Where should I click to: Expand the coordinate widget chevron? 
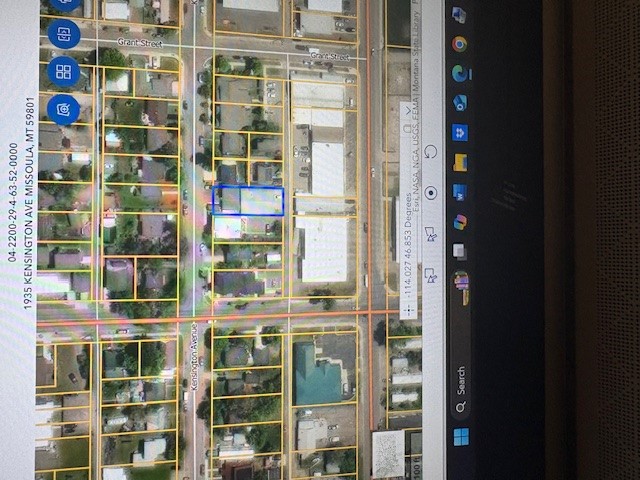click(406, 106)
